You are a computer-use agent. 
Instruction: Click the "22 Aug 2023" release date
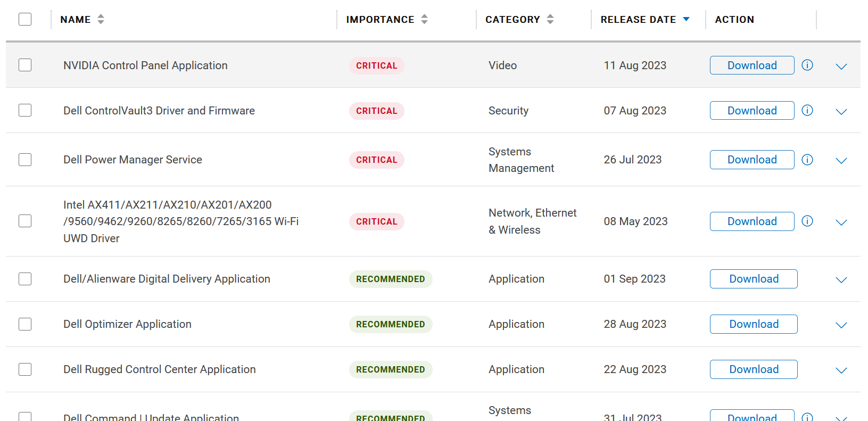tap(635, 369)
